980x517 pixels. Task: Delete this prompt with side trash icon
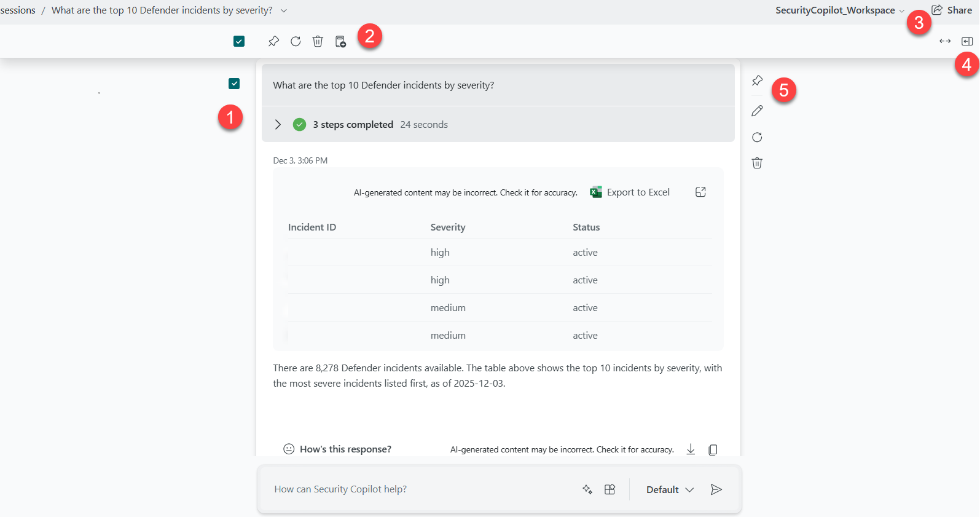[757, 163]
